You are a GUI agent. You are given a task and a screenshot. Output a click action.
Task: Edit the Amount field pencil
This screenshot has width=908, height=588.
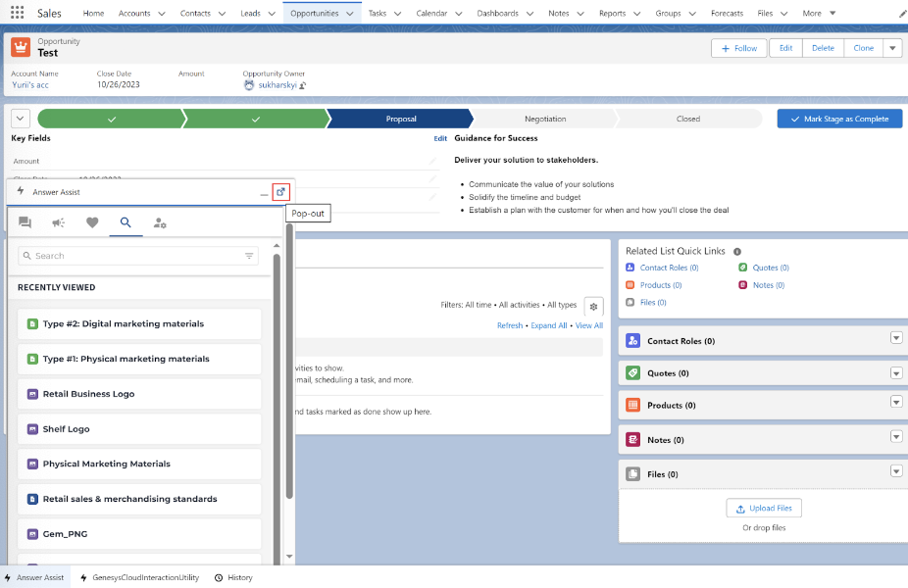tap(432, 162)
